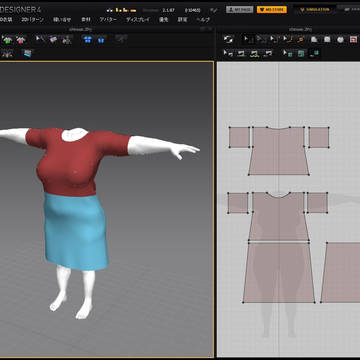Click the pink garment icon in 3D toolbar
The height and width of the screenshot is (360, 360).
point(21,40)
